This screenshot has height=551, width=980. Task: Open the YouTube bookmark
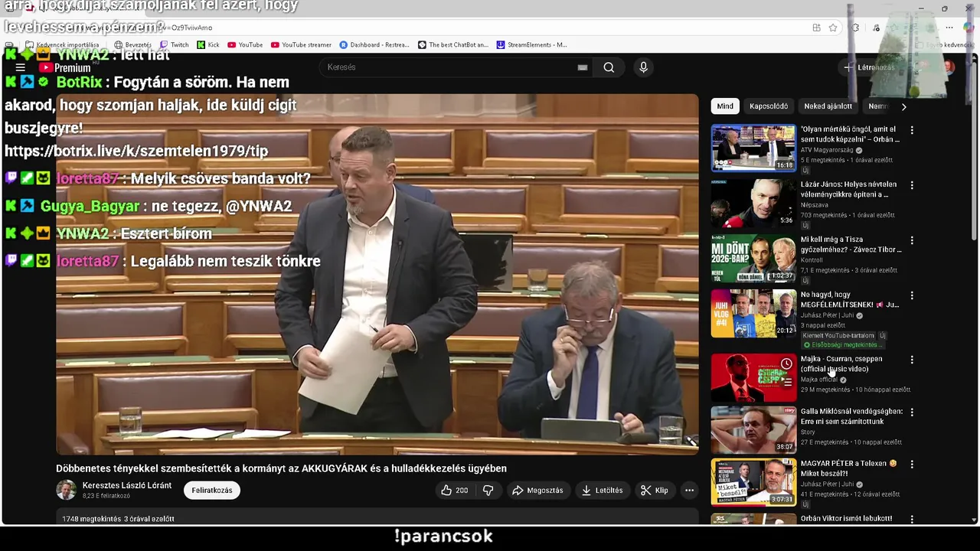pyautogui.click(x=245, y=44)
